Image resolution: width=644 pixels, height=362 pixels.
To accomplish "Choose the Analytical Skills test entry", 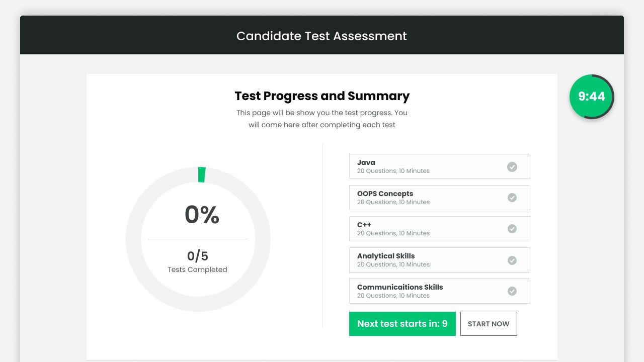I will pos(440,260).
